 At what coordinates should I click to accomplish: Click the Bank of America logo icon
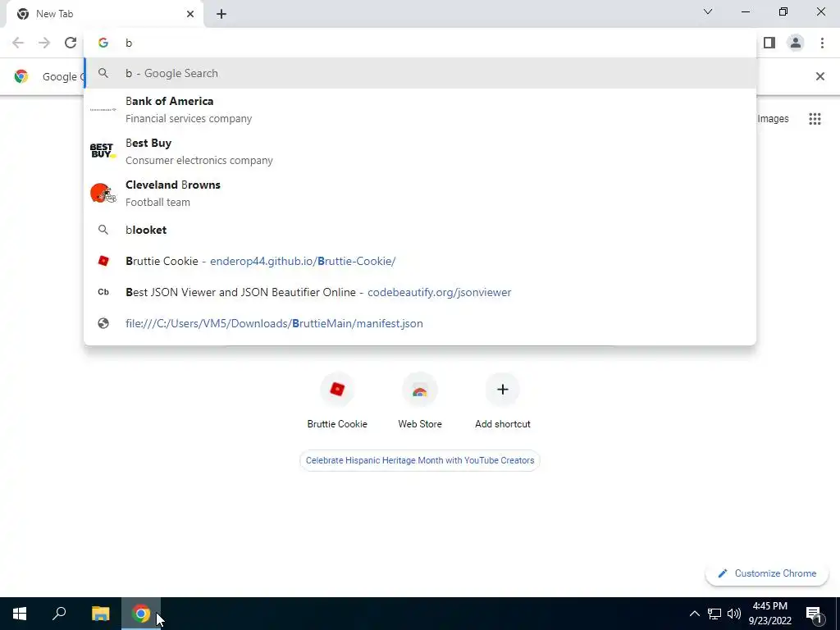click(103, 109)
